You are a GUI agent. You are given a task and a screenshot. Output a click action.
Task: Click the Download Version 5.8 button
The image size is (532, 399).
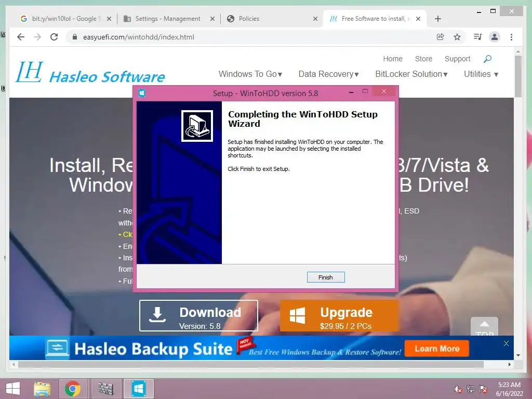[x=198, y=315]
